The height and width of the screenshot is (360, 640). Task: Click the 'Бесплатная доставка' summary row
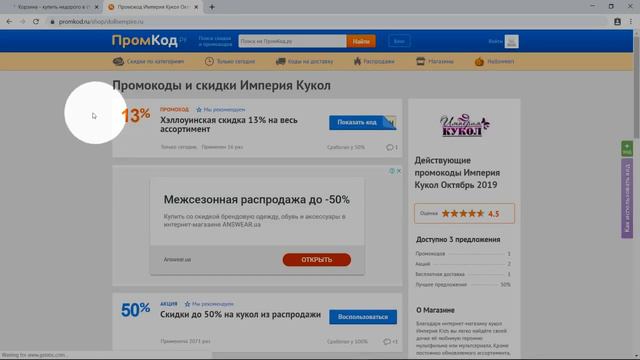click(x=463, y=274)
